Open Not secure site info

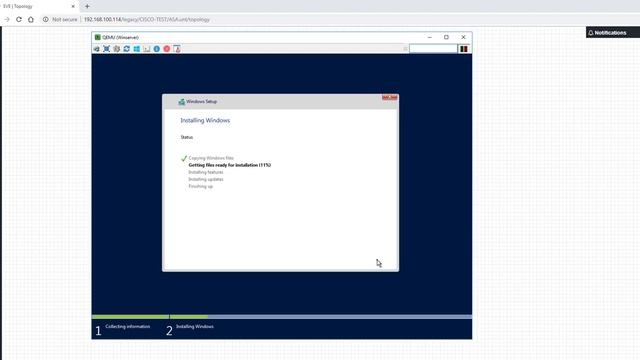click(x=60, y=19)
